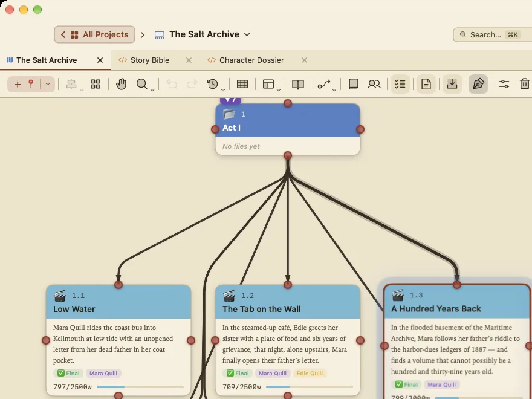
Task: Click the grid arrange icon
Action: 96,84
